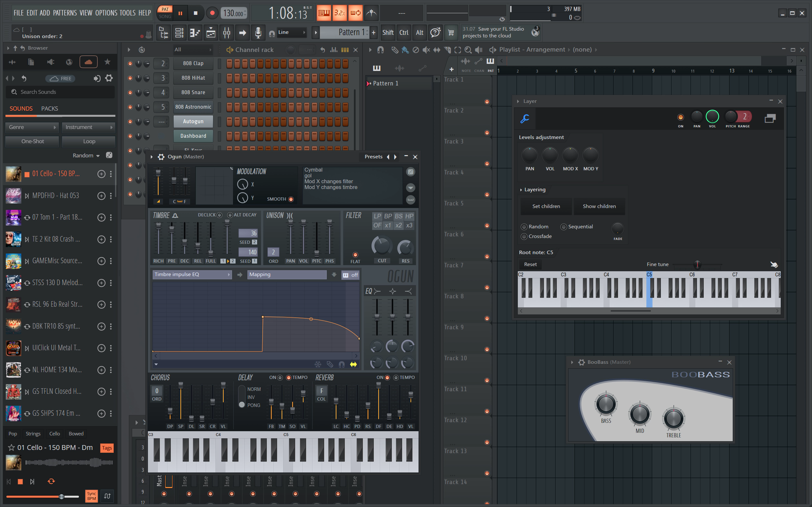Select Random layering mode in Layer

[524, 227]
